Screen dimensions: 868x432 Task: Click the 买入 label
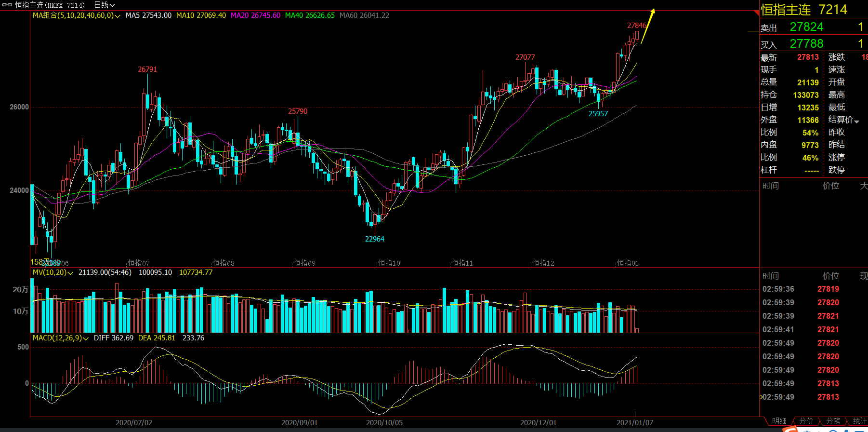769,45
